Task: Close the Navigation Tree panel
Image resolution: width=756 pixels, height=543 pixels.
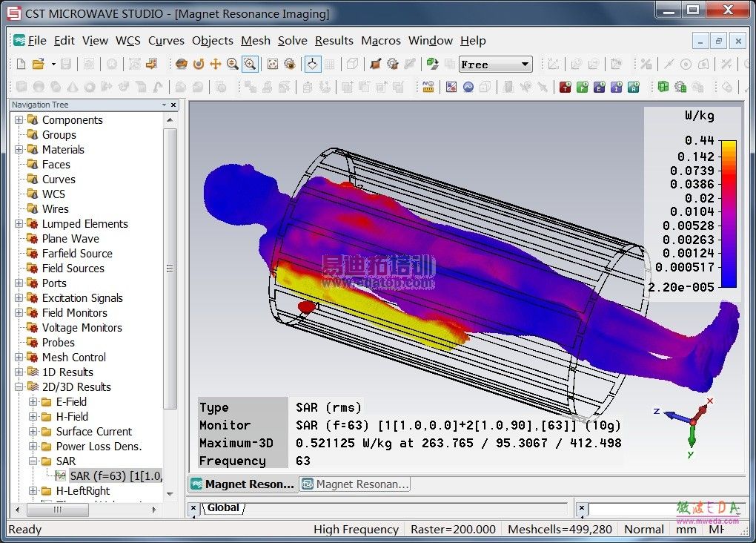Action: pos(173,105)
